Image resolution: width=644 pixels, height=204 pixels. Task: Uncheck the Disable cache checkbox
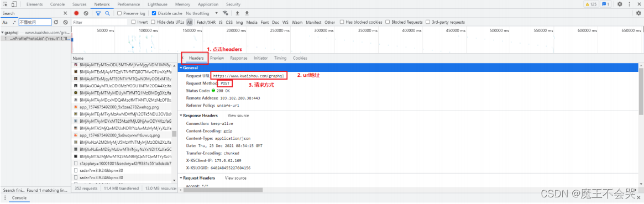click(154, 13)
